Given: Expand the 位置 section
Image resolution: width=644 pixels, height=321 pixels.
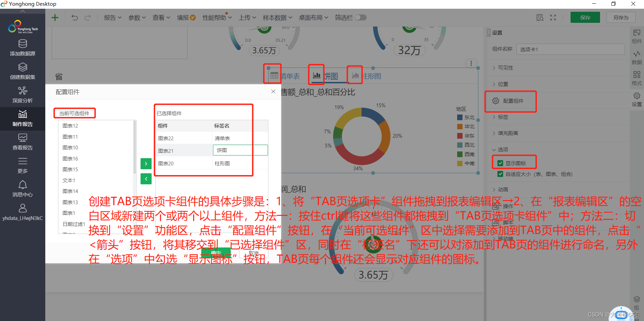Looking at the screenshot, I should [500, 84].
